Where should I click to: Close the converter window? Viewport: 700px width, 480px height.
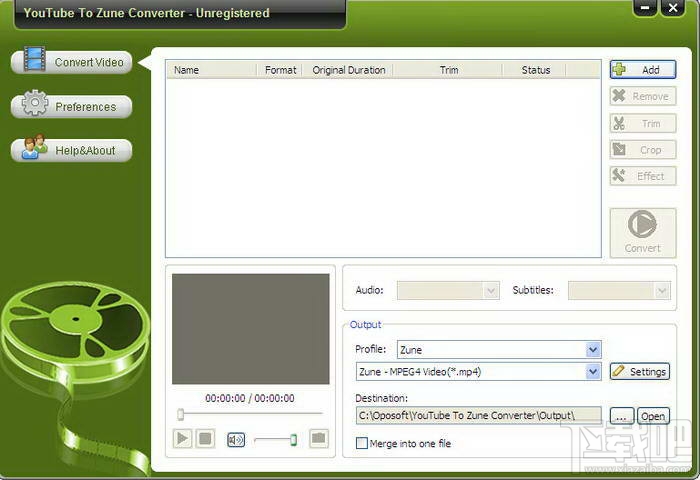click(673, 8)
